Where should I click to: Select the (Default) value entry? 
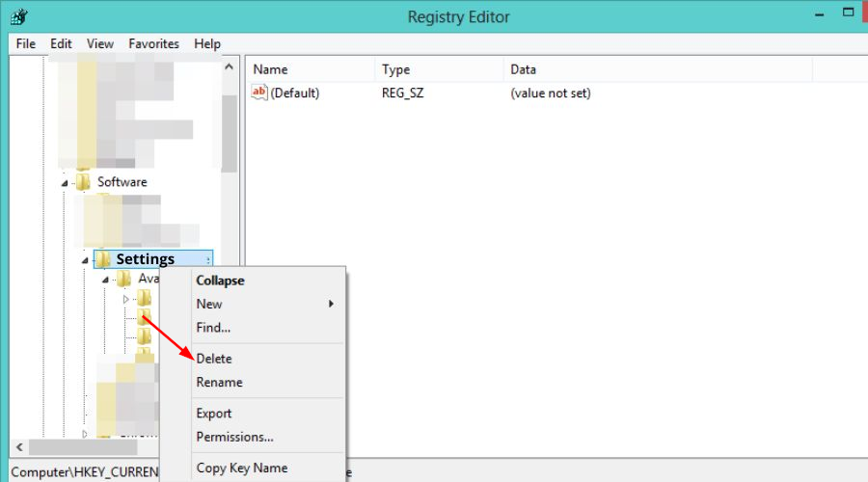click(x=295, y=93)
